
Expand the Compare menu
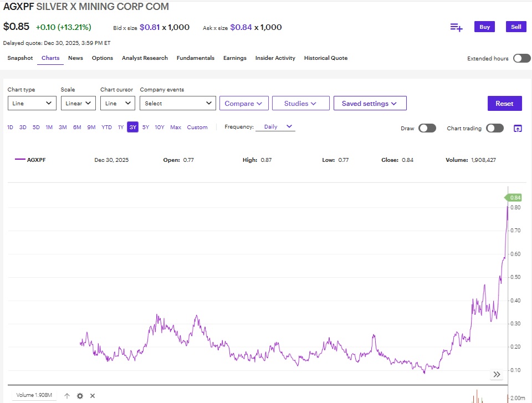coord(244,103)
